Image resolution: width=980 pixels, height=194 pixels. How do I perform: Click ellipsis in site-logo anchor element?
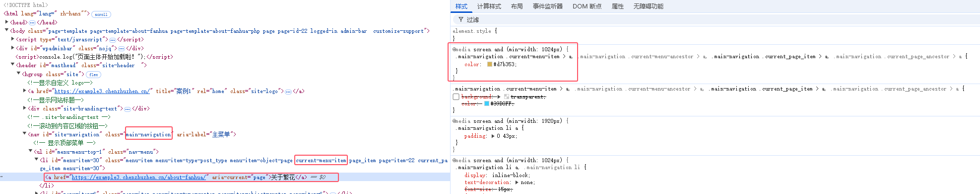288,92
